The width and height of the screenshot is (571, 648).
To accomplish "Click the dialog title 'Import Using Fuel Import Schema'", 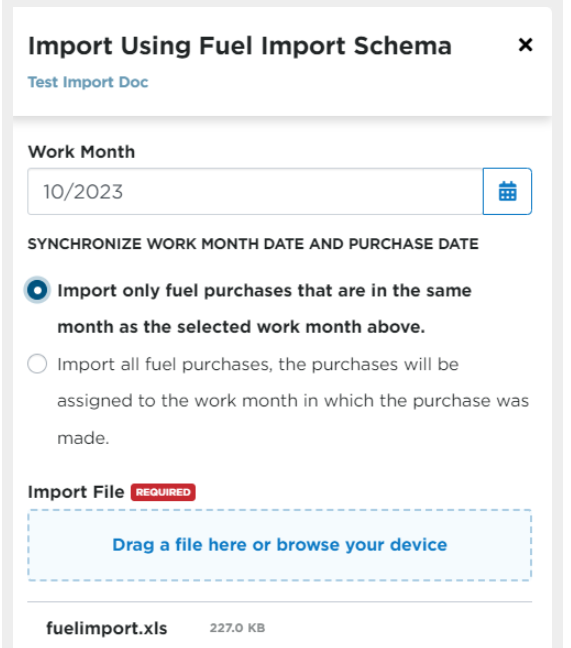I will coord(240,45).
